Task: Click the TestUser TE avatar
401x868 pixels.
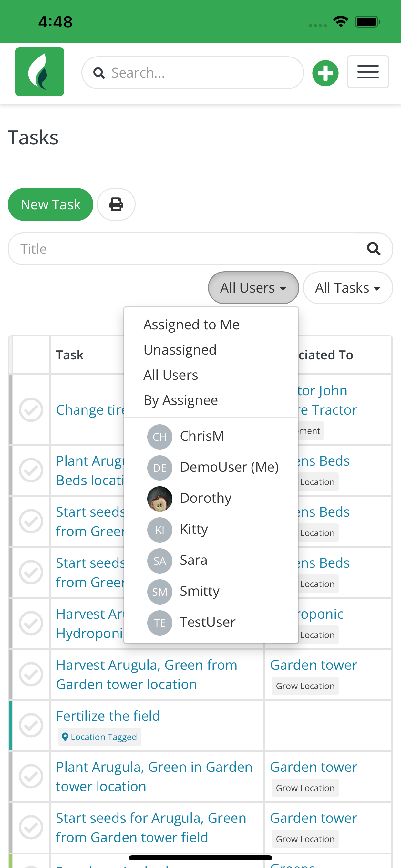Action: point(160,623)
